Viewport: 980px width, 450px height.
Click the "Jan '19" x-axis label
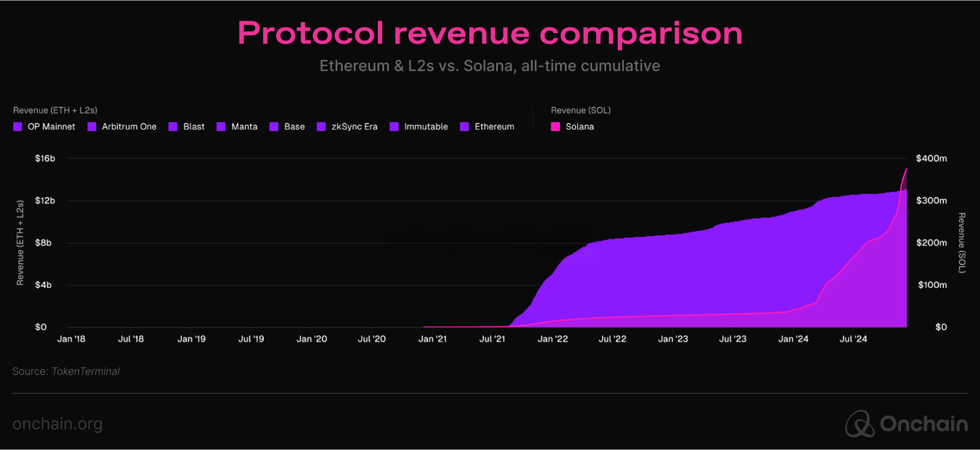pyautogui.click(x=192, y=339)
